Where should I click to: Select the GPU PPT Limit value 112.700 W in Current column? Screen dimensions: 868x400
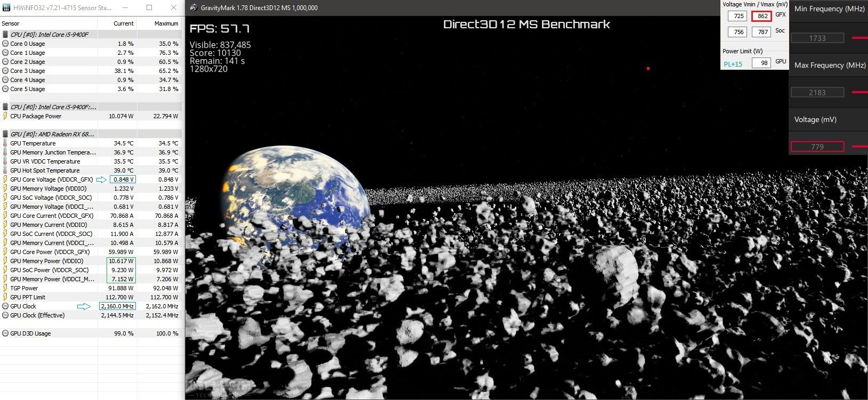pyautogui.click(x=120, y=297)
